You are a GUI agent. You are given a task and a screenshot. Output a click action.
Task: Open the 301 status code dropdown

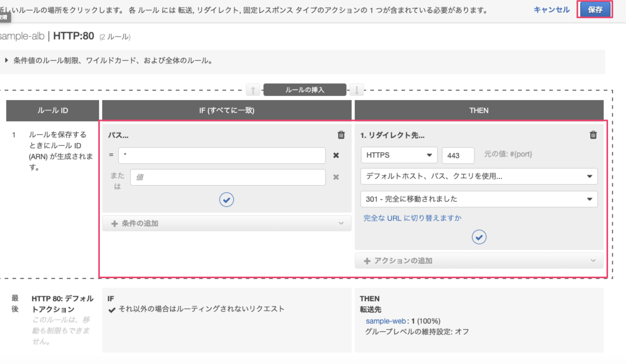479,199
